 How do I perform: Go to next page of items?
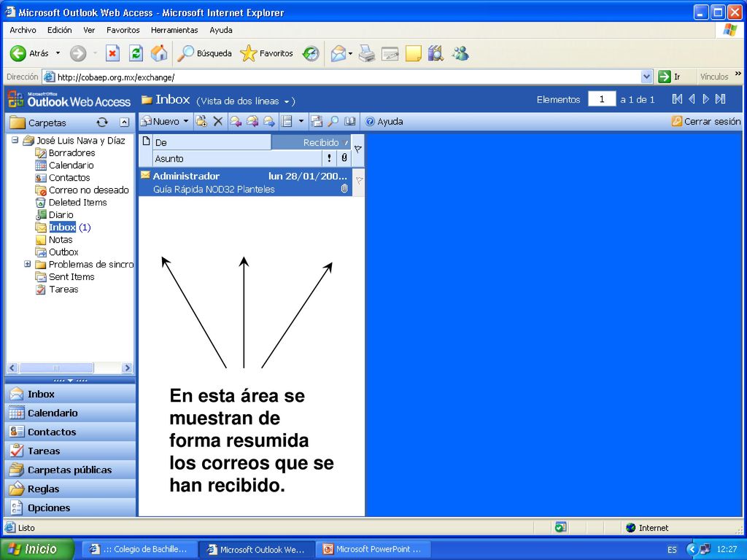(706, 99)
